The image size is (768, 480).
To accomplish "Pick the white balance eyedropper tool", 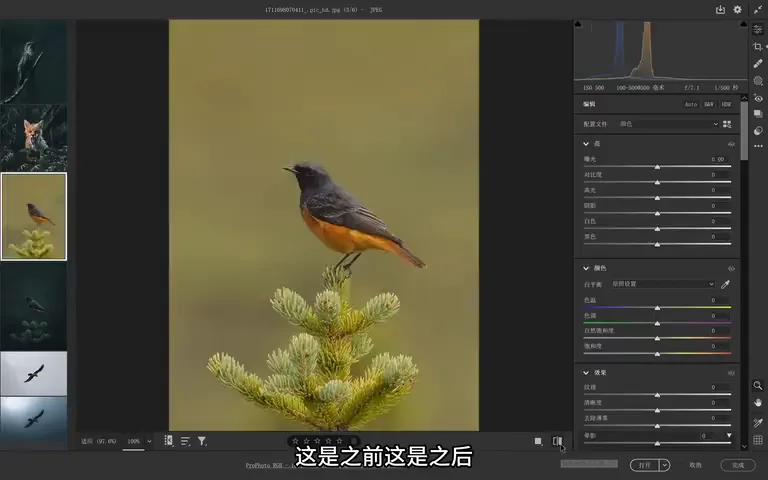I will pos(725,284).
